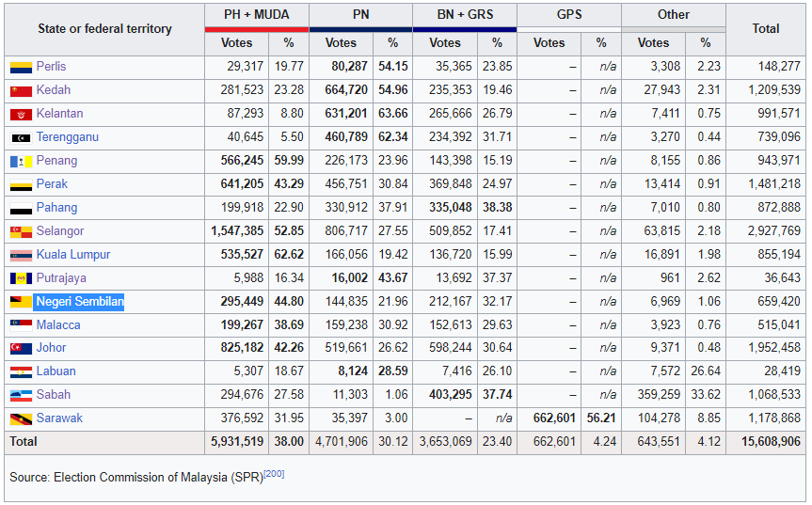Open the Pahang link

(56, 208)
